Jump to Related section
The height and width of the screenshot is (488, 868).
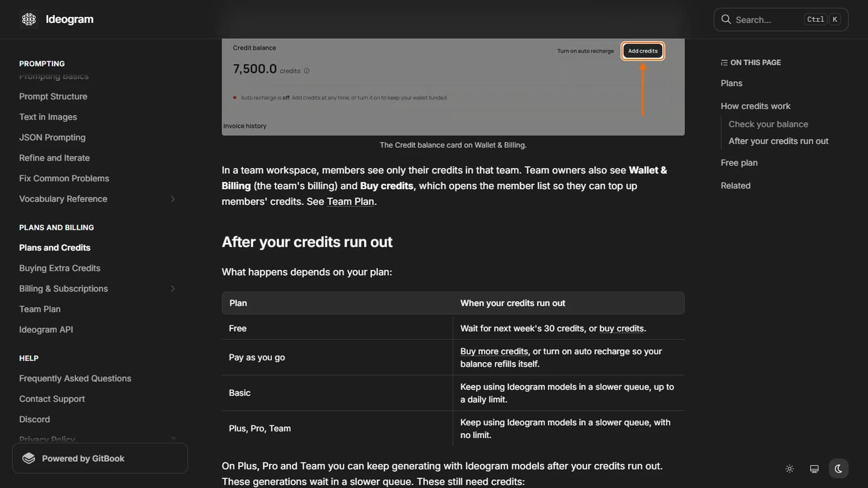[736, 185]
